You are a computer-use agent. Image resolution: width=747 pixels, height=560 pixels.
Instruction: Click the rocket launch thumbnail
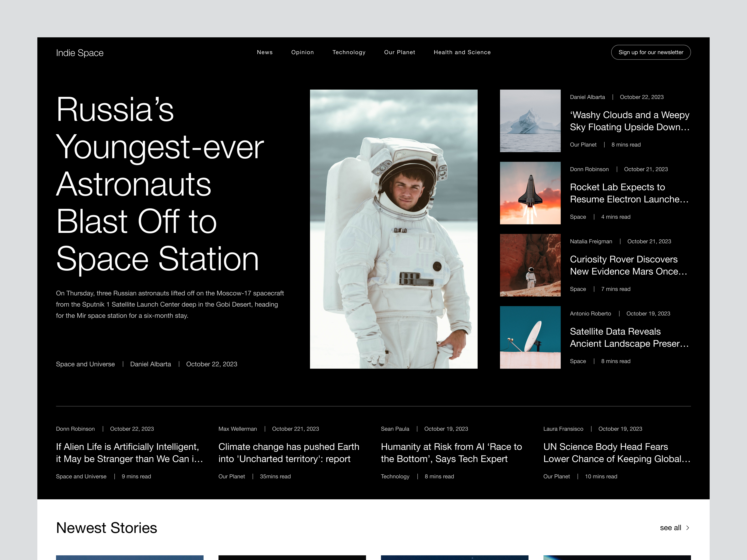coord(530,193)
